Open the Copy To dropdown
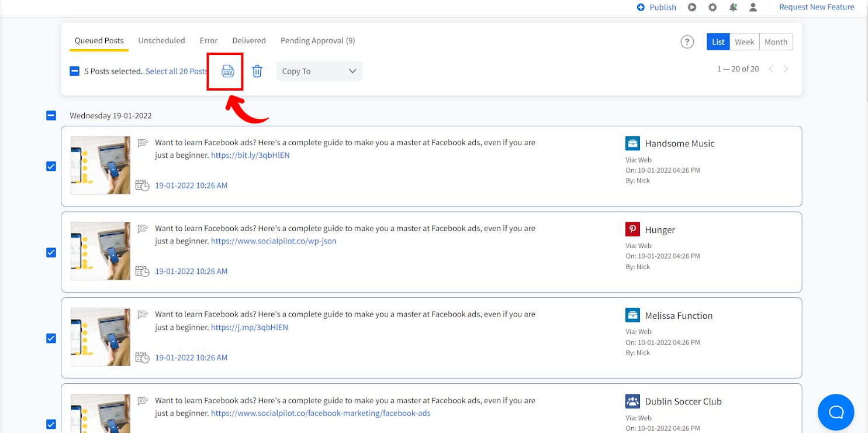 (x=319, y=71)
